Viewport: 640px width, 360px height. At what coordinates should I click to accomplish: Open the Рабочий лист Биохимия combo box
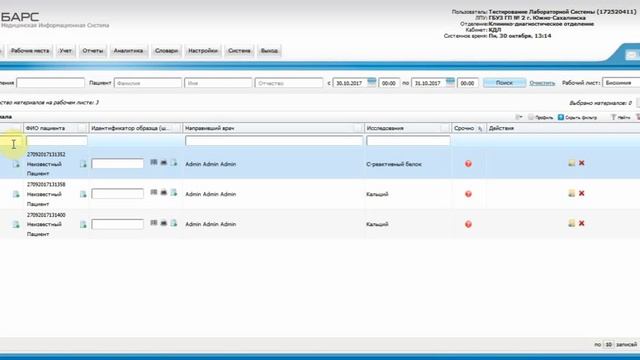point(621,83)
